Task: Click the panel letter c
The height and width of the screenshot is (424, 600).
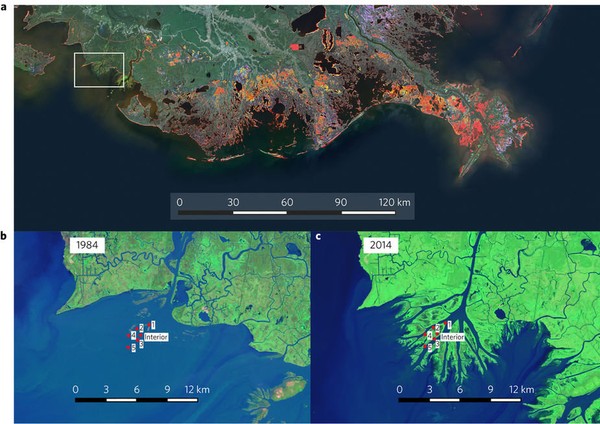Action: point(318,236)
